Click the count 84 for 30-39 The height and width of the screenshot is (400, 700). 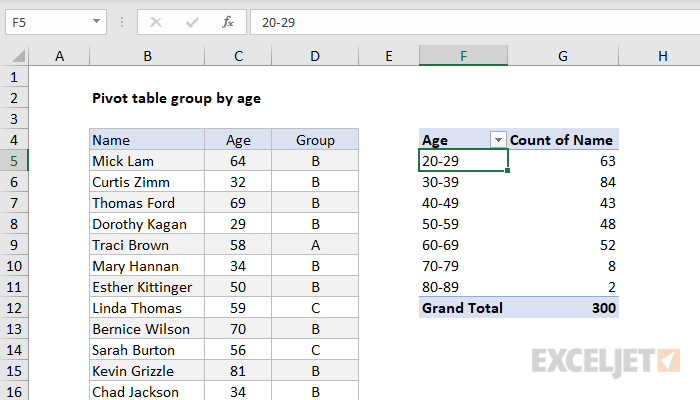pos(563,182)
